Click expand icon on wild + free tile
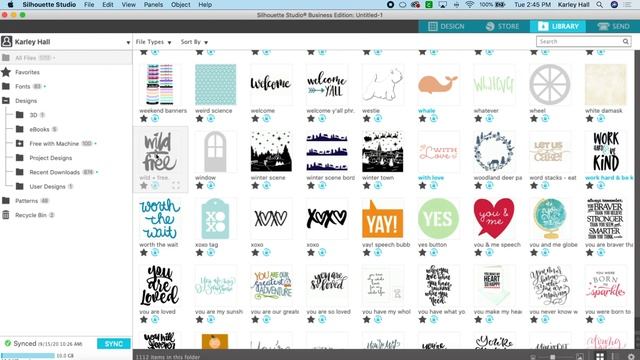Screen dimensions: 640x360 (x=176, y=186)
